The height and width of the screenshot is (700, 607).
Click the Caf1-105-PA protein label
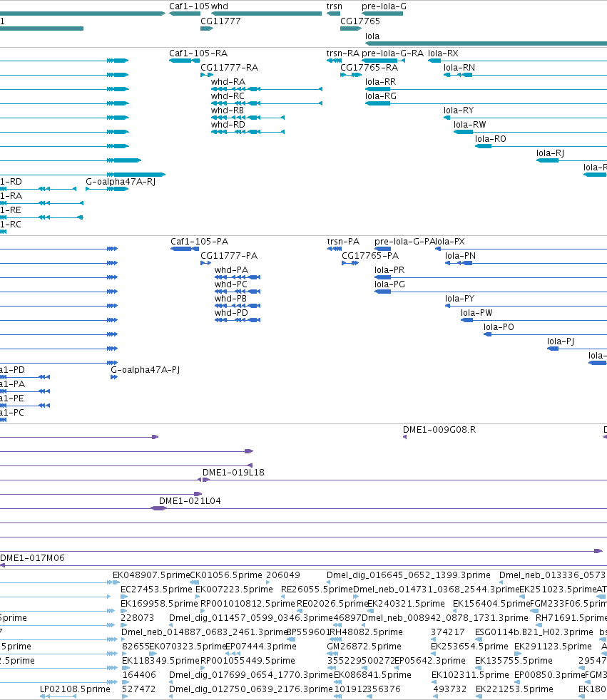199,242
